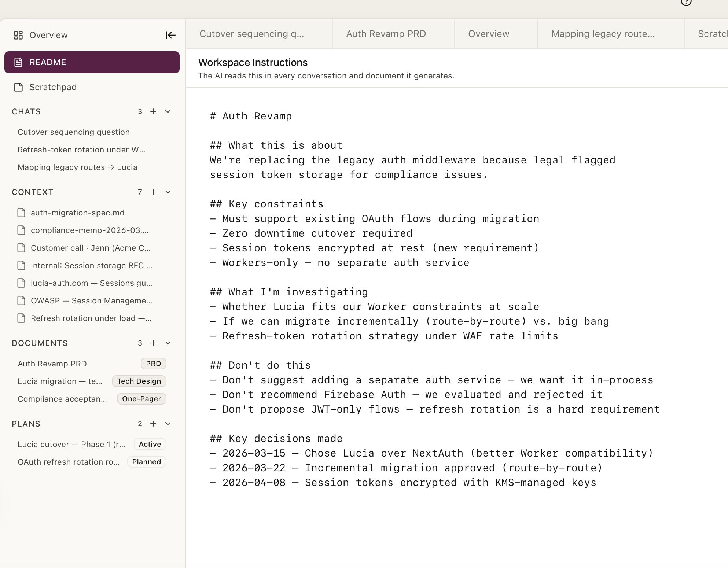Create a new chat with the plus icon
This screenshot has height=568, width=728.
(x=153, y=111)
